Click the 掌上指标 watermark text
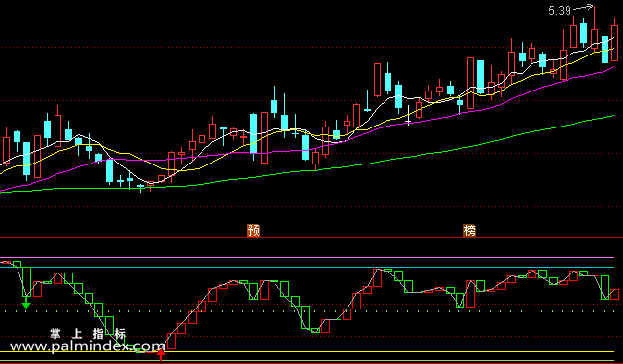623x364 pixels. pos(88,334)
